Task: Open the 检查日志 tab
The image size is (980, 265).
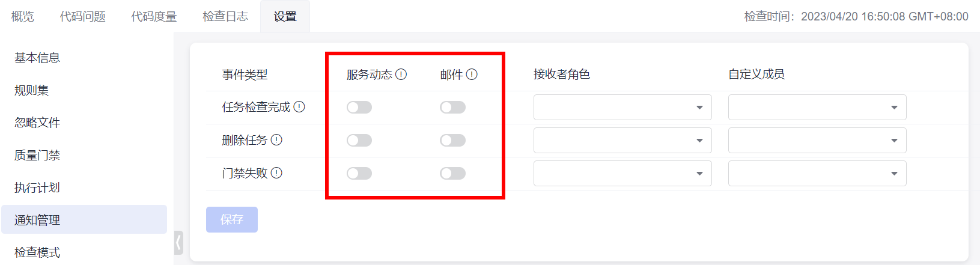Action: [x=225, y=16]
